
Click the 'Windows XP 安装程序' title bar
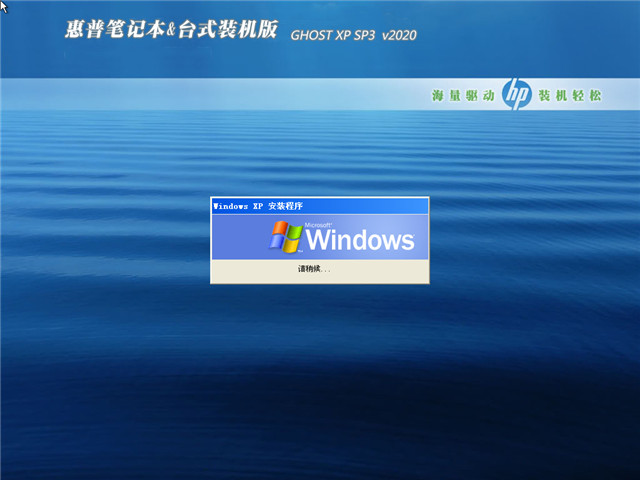click(320, 206)
